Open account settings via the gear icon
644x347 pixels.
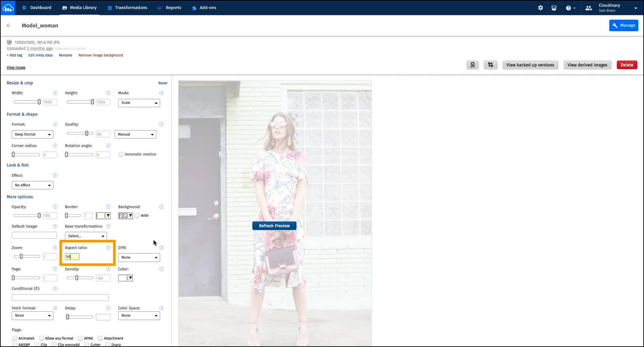pos(540,8)
